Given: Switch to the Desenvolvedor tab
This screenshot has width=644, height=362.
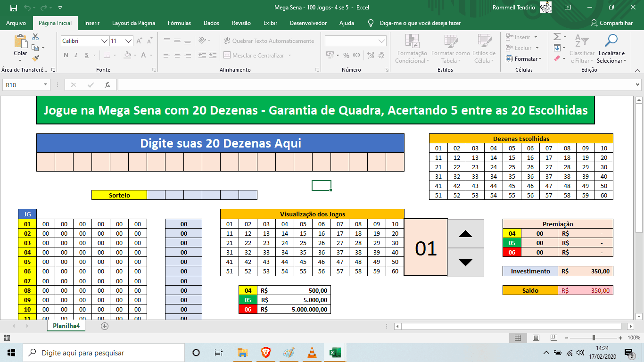Looking at the screenshot, I should pyautogui.click(x=308, y=23).
